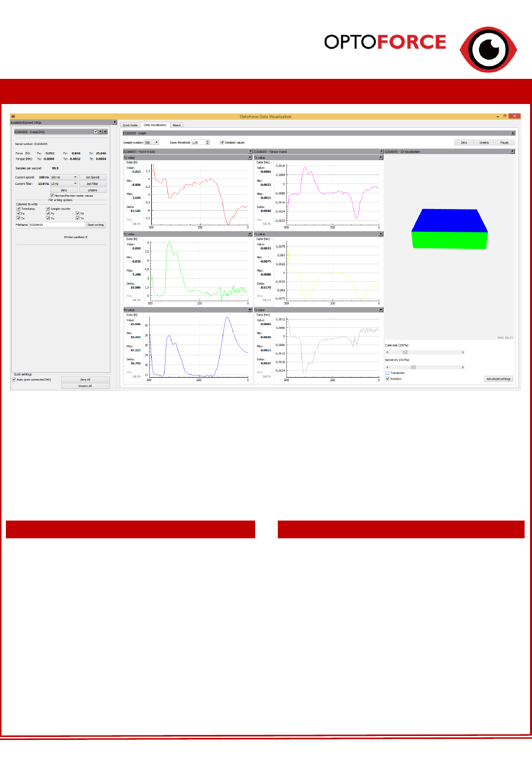Collapse the Fx value graph
This screenshot has height=769, width=532.
[x=250, y=157]
